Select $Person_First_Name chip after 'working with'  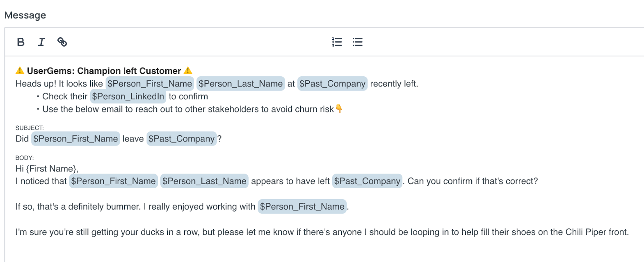tap(302, 207)
